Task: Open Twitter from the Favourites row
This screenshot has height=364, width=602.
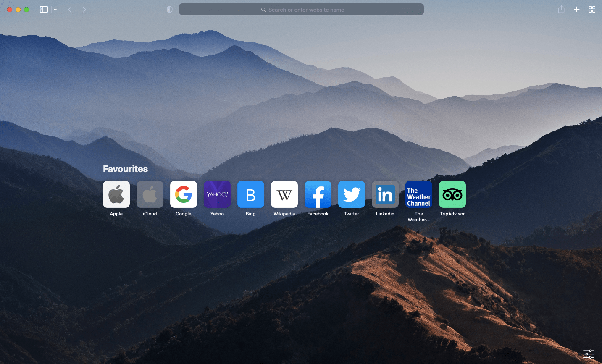Action: pos(352,194)
